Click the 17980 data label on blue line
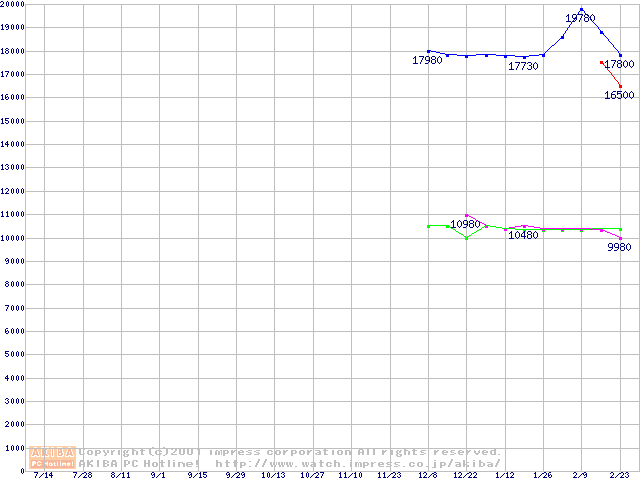This screenshot has height=480, width=640. point(427,60)
